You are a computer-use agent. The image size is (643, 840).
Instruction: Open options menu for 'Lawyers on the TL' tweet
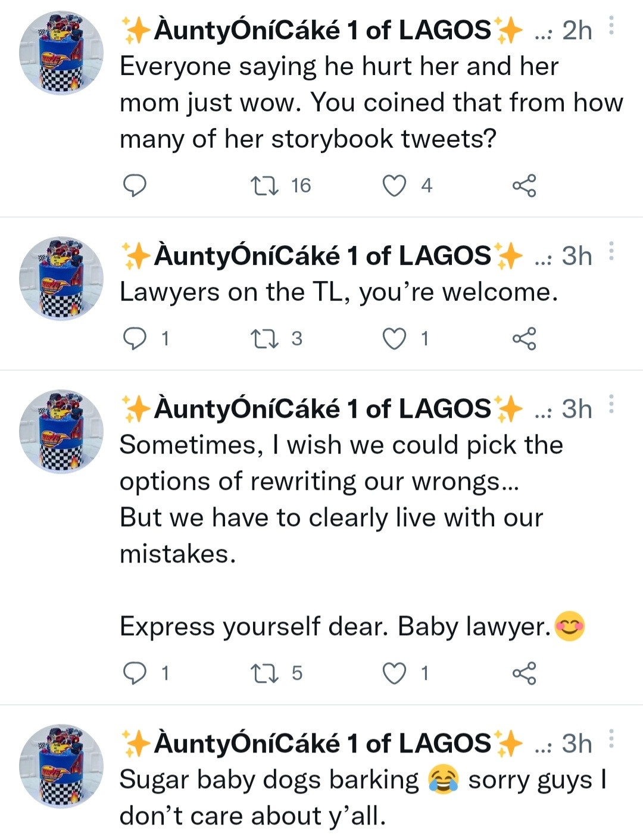pyautogui.click(x=611, y=252)
